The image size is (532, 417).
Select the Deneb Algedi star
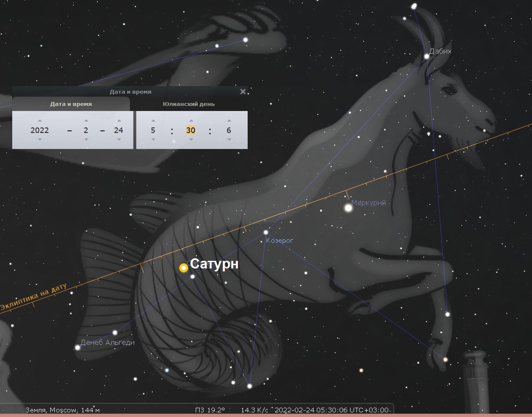(78, 347)
